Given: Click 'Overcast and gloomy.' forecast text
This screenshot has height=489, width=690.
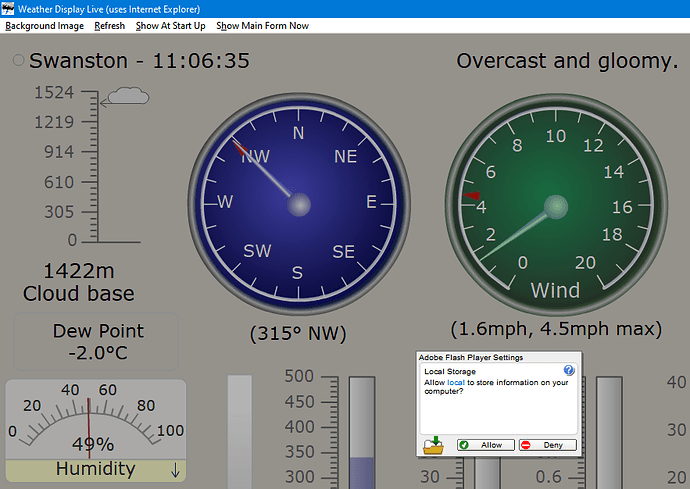Looking at the screenshot, I should (x=567, y=61).
